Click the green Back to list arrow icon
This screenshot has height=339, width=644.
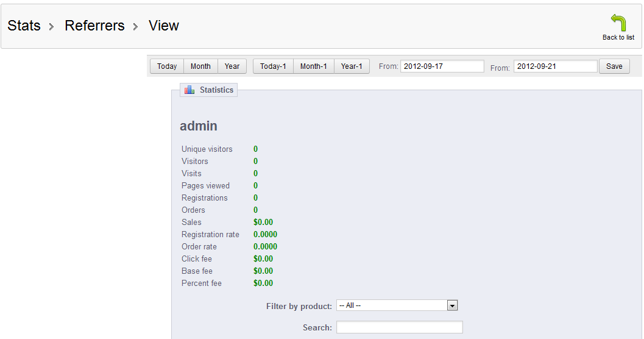click(x=618, y=23)
